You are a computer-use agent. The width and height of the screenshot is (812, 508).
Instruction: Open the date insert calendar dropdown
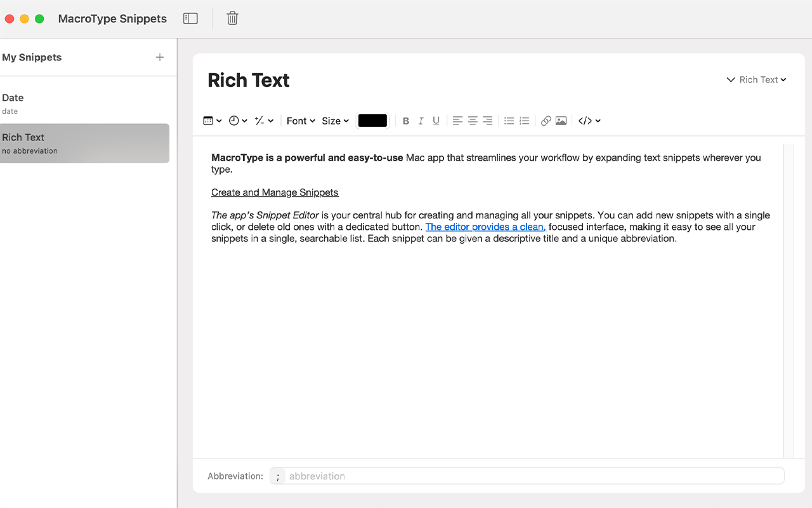(x=213, y=121)
